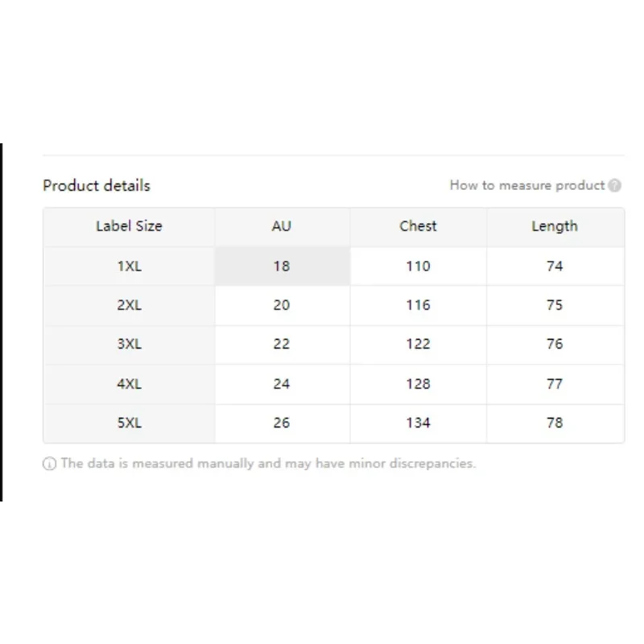Click the AU column header

pyautogui.click(x=282, y=226)
